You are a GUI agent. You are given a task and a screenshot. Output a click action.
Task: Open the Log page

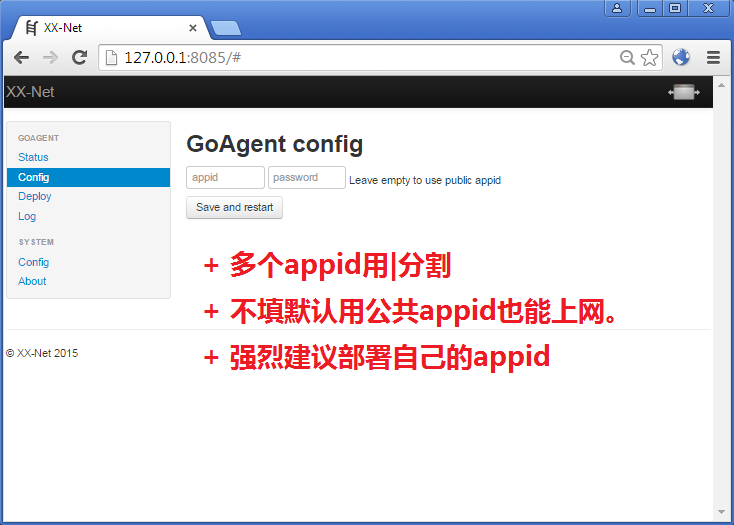tap(27, 216)
